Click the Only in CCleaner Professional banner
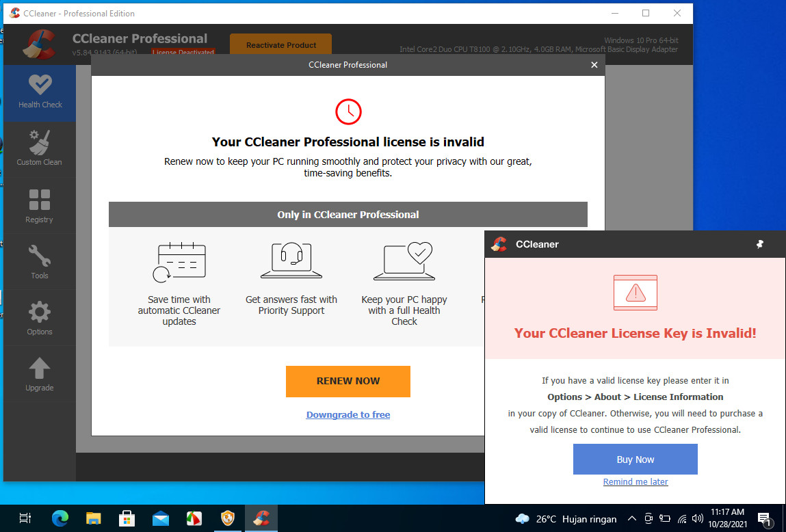This screenshot has width=786, height=532. [348, 215]
